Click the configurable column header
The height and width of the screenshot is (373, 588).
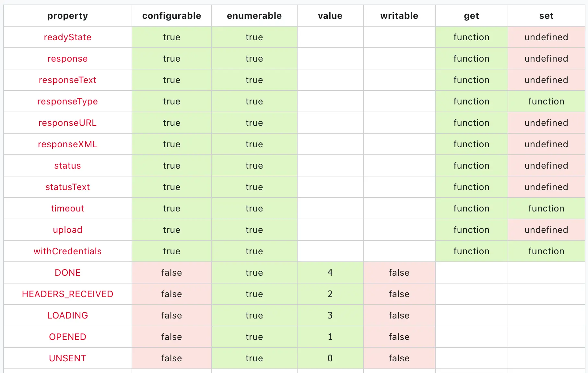[171, 16]
